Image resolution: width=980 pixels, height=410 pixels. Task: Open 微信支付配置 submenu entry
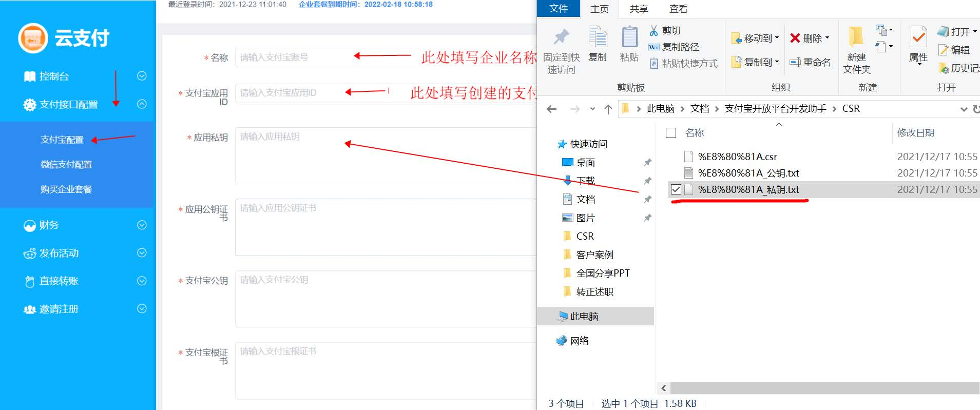click(66, 165)
